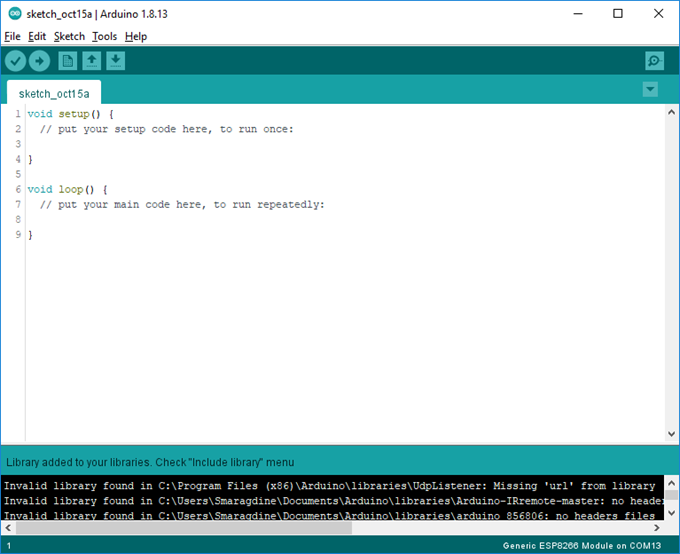The image size is (680, 554).
Task: Click the 'put your setup code here' comment
Action: tap(167, 129)
